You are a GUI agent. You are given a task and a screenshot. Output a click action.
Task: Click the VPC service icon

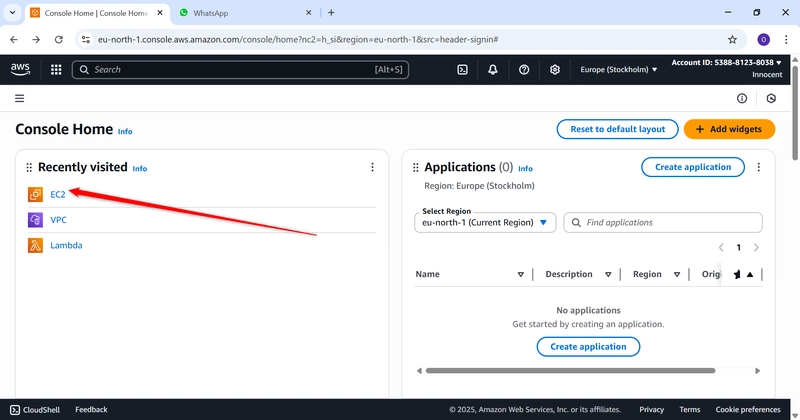pyautogui.click(x=35, y=219)
